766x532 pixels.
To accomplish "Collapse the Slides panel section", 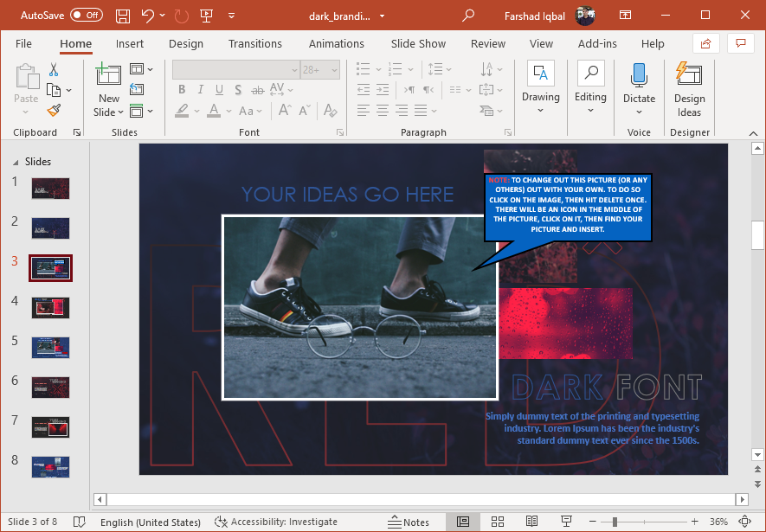I will click(15, 162).
